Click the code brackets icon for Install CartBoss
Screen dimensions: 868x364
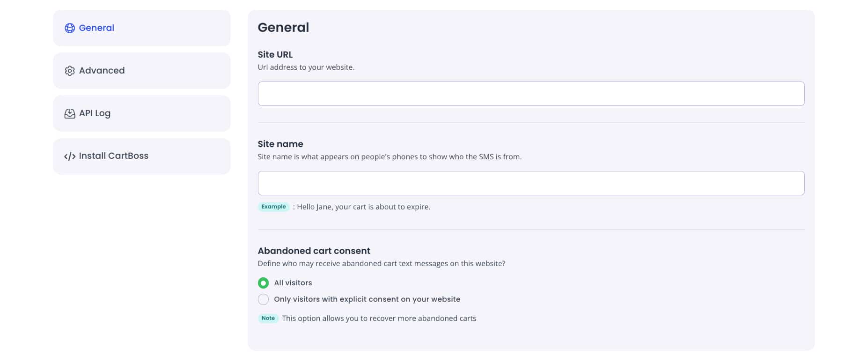(x=70, y=156)
